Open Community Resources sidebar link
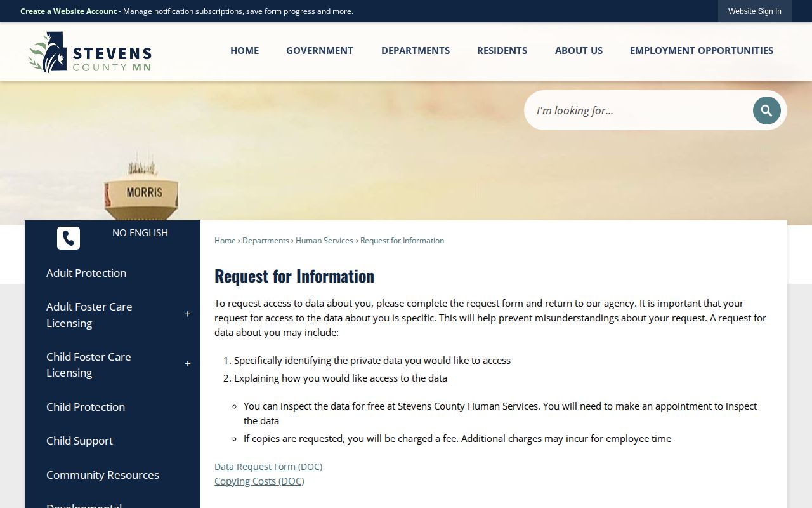 coord(103,475)
